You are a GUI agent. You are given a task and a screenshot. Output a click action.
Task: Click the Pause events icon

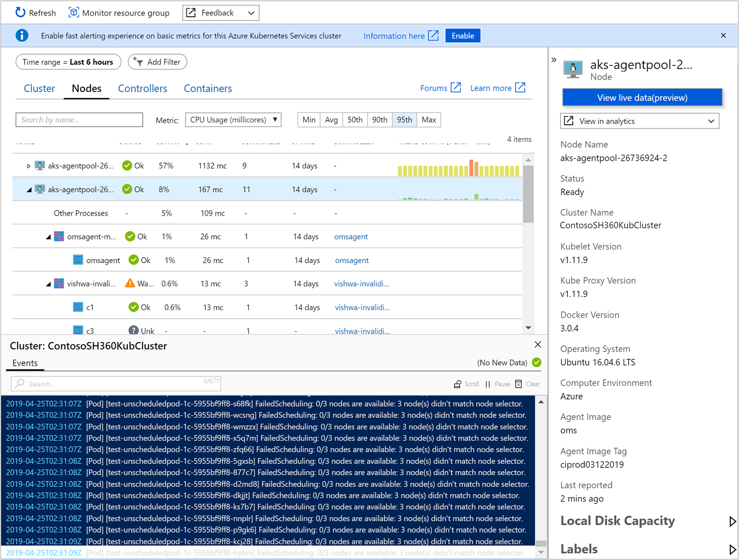coord(488,384)
